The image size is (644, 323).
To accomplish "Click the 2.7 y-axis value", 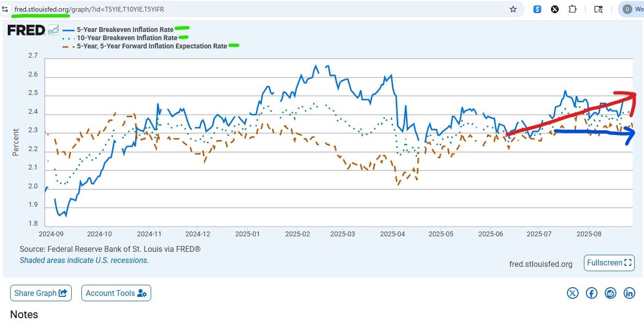I will 33,56.
